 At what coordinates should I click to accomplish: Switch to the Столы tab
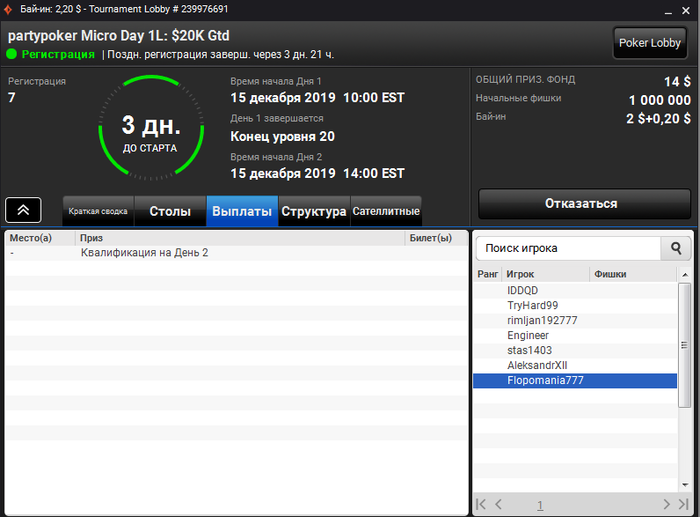pyautogui.click(x=170, y=211)
